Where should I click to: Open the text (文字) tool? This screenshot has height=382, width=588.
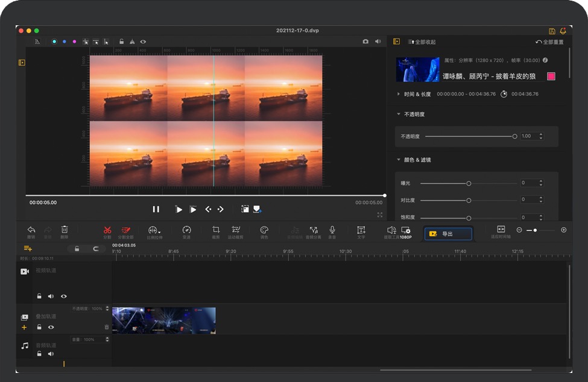[361, 230]
